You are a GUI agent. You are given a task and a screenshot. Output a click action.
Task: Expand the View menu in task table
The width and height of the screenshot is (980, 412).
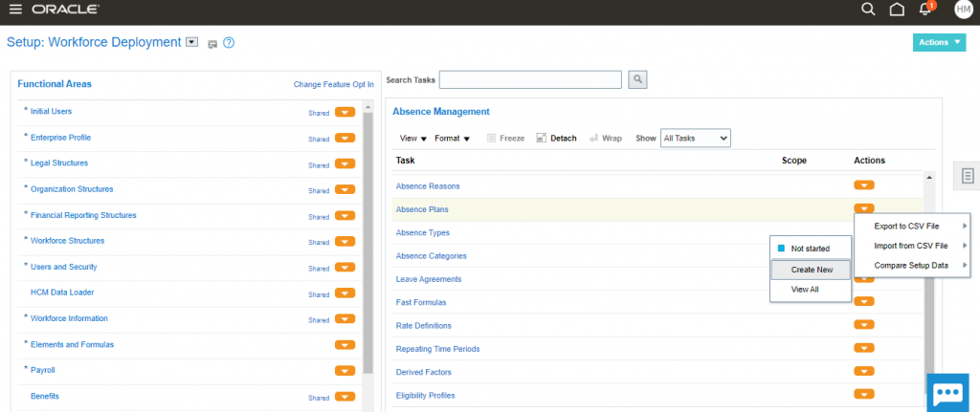413,139
